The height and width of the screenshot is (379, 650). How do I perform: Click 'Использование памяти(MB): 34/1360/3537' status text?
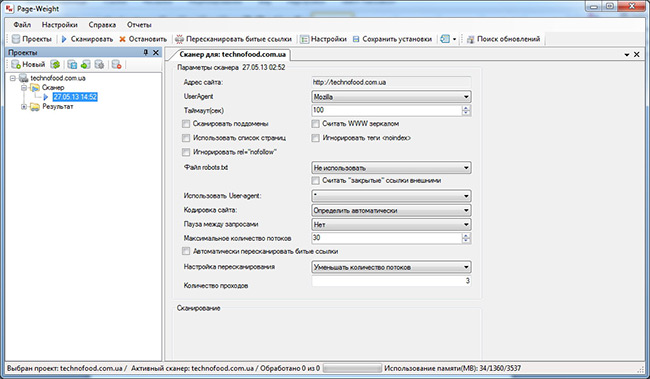tap(452, 368)
